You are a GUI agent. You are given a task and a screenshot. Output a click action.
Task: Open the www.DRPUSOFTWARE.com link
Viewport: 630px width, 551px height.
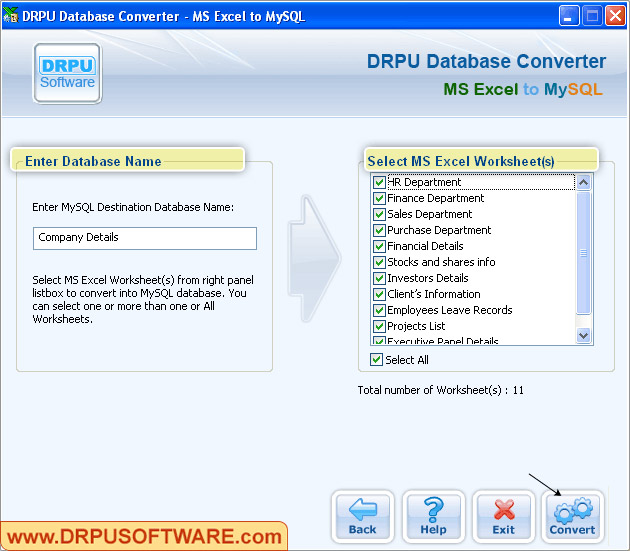(x=144, y=537)
